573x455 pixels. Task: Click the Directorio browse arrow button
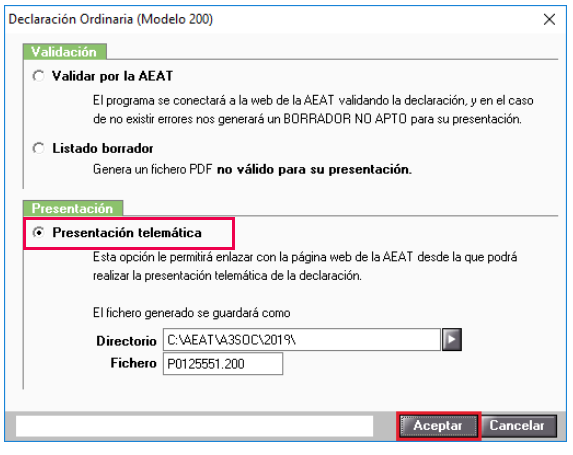tap(452, 340)
